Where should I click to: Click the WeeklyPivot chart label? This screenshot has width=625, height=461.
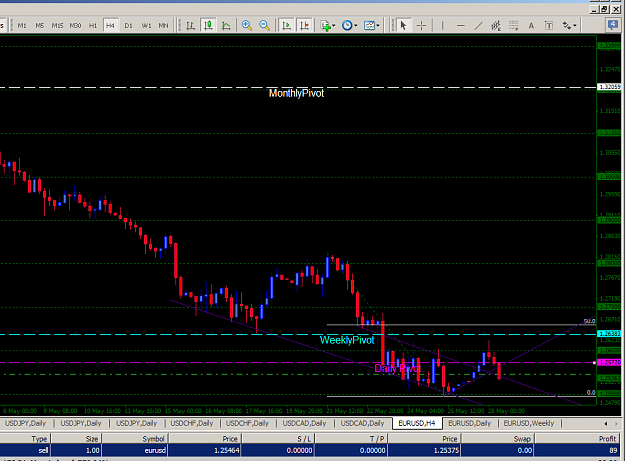pyautogui.click(x=347, y=340)
